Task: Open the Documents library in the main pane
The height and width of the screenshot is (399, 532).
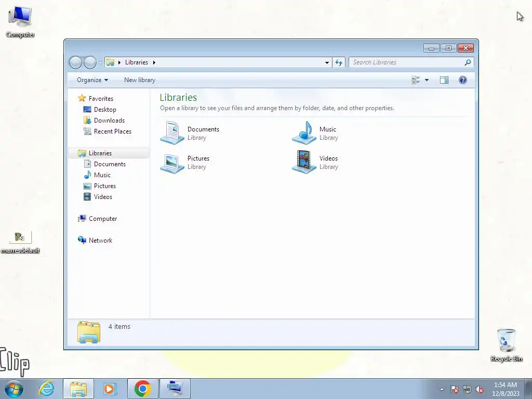Action: tap(190, 133)
